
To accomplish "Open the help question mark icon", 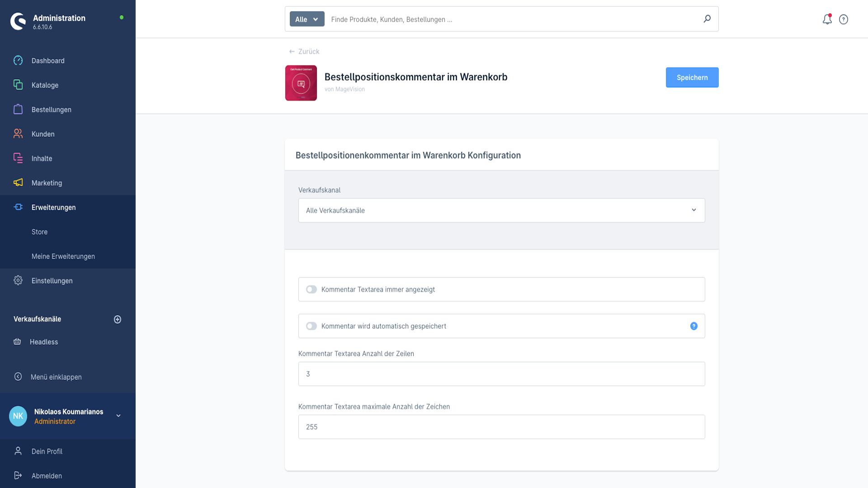I will coord(844,19).
